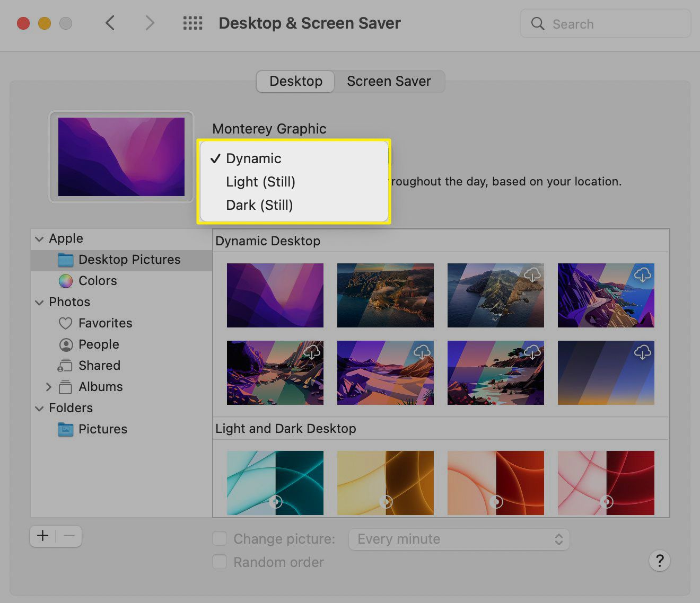
Task: Expand the Albums disclosure arrow
Action: [49, 387]
